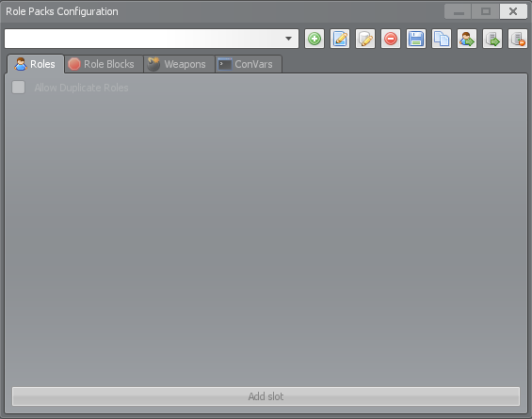
Task: Click the Add slot button
Action: click(x=266, y=396)
